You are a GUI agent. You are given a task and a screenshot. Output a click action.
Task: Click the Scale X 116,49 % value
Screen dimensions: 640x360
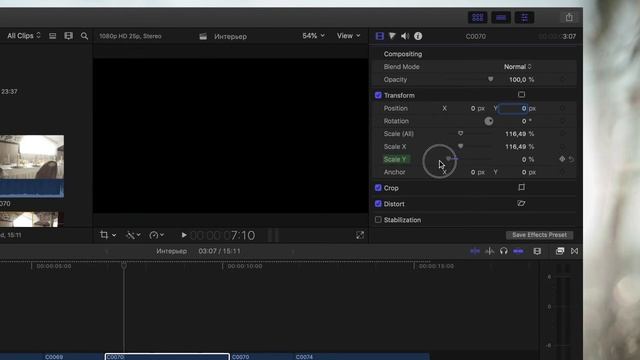point(519,147)
